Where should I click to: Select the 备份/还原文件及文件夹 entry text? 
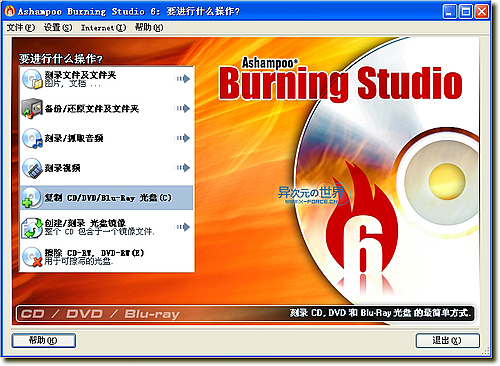[x=92, y=109]
